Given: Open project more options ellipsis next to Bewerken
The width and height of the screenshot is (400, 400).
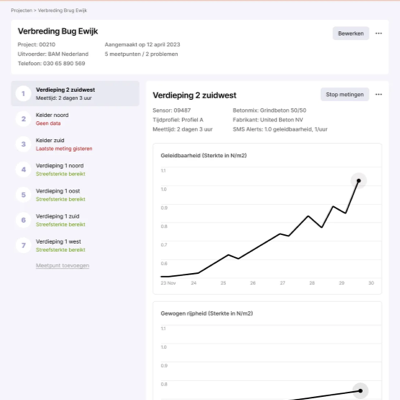Looking at the screenshot, I should [x=378, y=33].
